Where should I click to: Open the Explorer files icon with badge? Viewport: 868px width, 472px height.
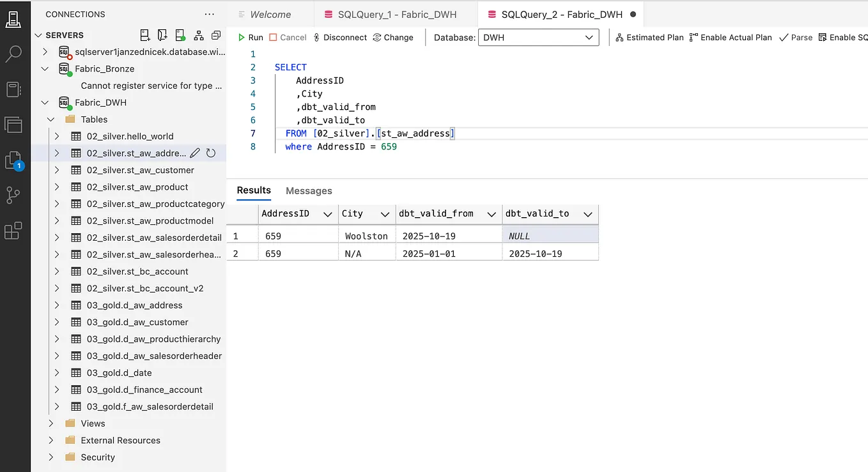(x=13, y=160)
